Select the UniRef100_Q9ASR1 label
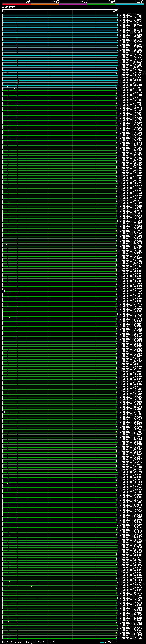The height and width of the screenshot is (644, 146). click(131, 50)
